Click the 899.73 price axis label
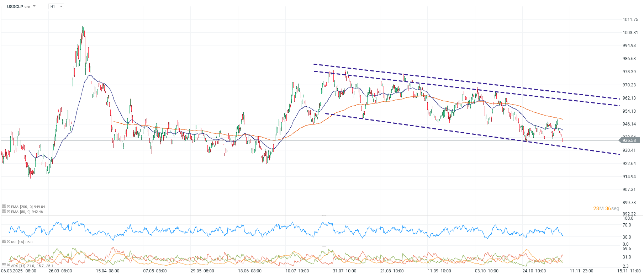Image resolution: width=644 pixels, height=277 pixels. pos(629,203)
